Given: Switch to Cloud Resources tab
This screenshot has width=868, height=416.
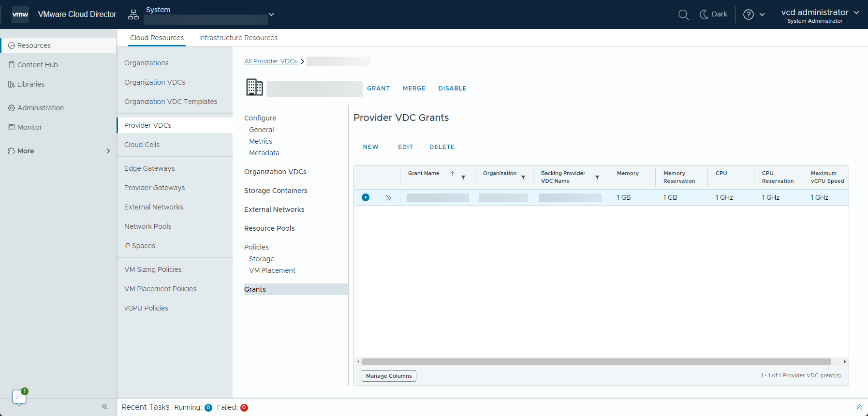Looking at the screenshot, I should point(157,38).
